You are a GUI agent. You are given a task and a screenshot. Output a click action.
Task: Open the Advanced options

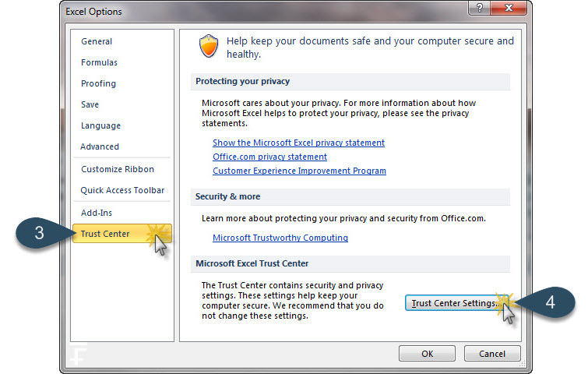(x=100, y=146)
